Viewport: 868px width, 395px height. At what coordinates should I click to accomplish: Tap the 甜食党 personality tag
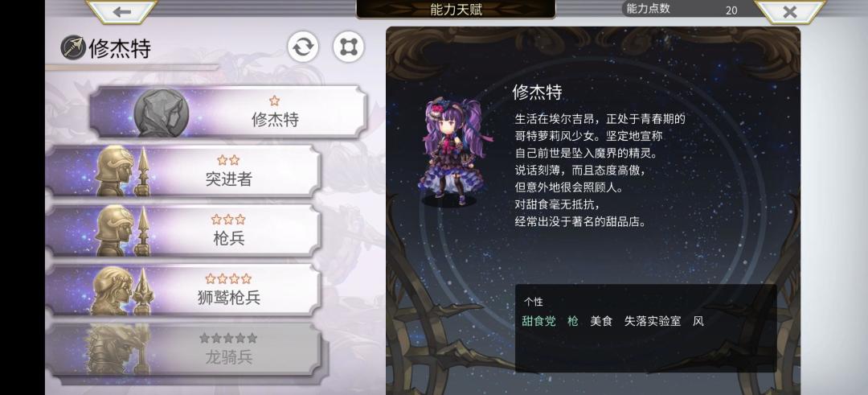click(x=538, y=321)
